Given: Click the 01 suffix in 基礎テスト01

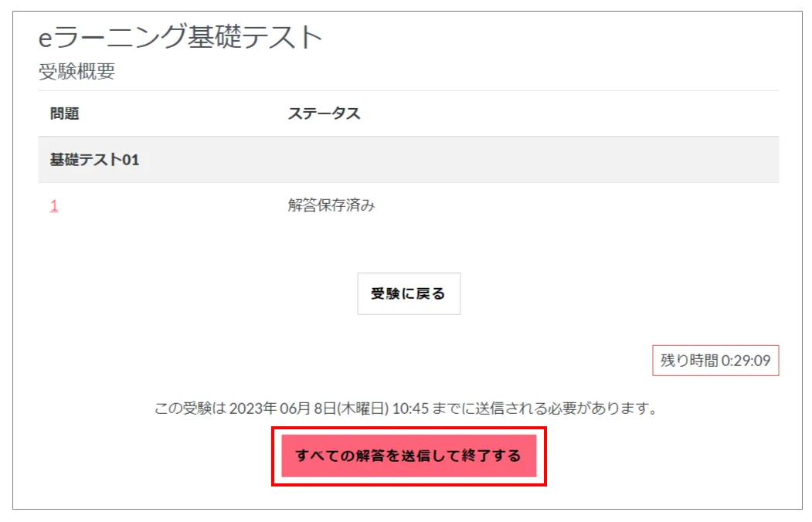Looking at the screenshot, I should [x=131, y=160].
